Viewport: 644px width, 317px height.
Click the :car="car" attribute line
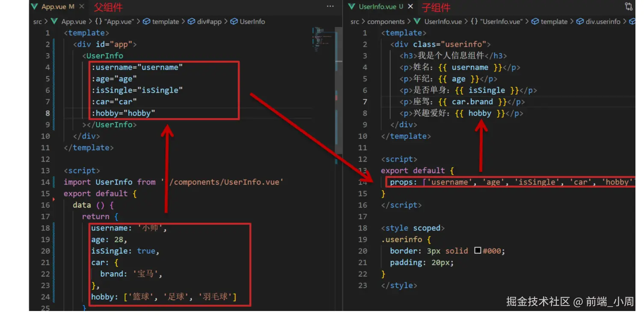114,102
